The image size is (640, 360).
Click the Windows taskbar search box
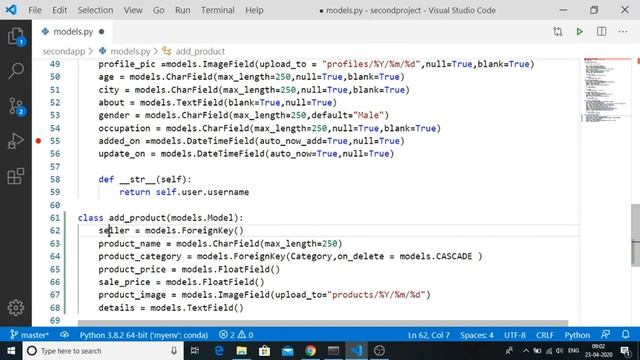tap(103, 351)
